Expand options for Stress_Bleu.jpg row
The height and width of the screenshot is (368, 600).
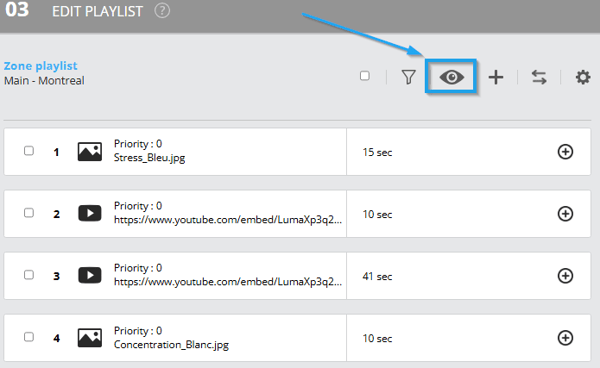tap(565, 152)
